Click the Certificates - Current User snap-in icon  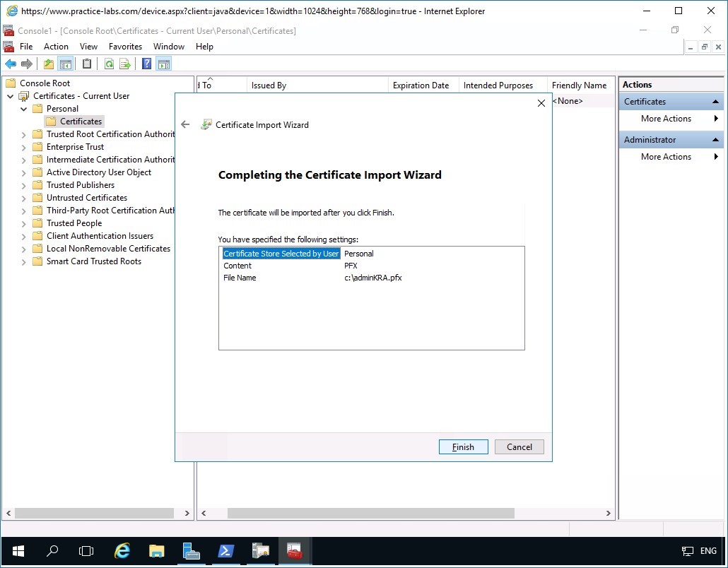tap(24, 96)
